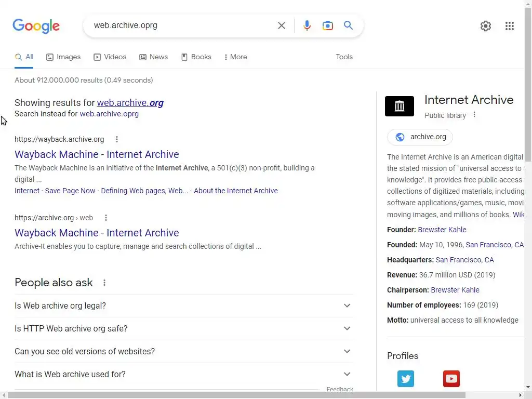Click the https://wayback.archive.org URL text
This screenshot has height=399, width=532.
click(x=59, y=139)
